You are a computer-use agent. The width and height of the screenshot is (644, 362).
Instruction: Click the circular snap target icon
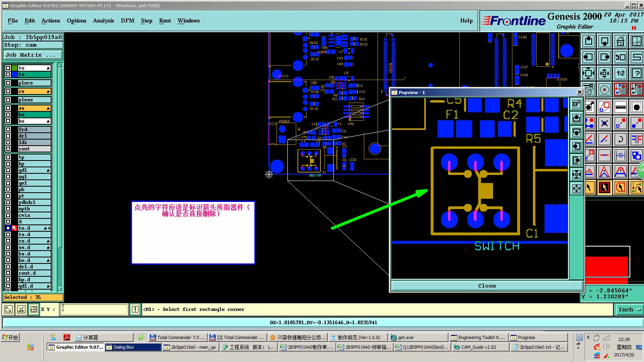(x=605, y=90)
